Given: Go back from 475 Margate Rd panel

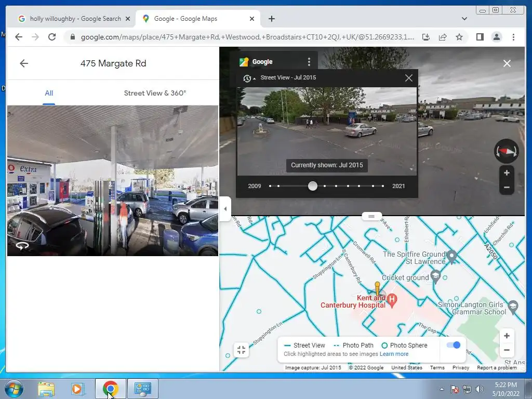Looking at the screenshot, I should (24, 63).
